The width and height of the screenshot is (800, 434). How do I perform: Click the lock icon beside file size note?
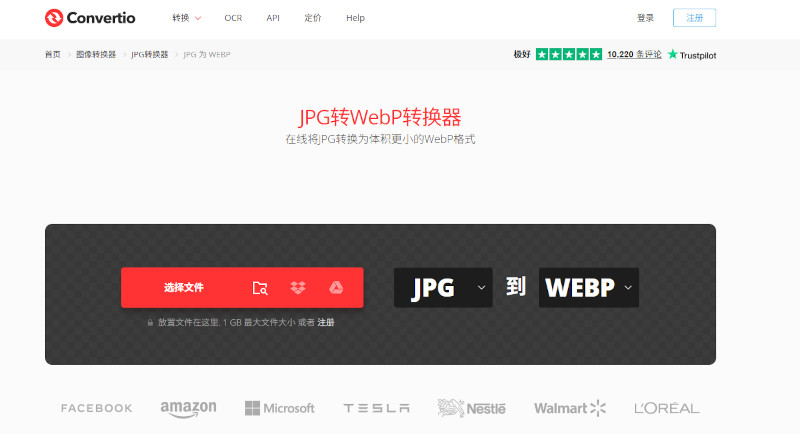click(150, 322)
